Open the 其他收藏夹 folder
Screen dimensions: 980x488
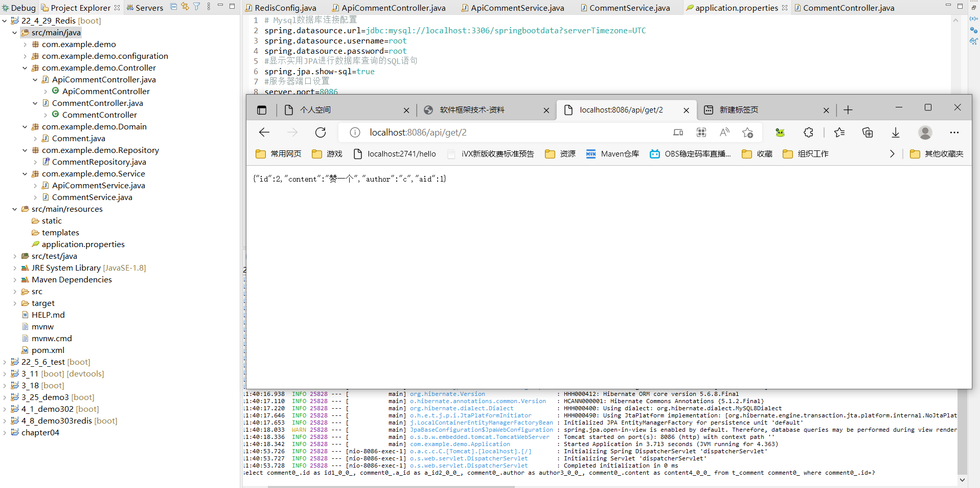pyautogui.click(x=937, y=154)
